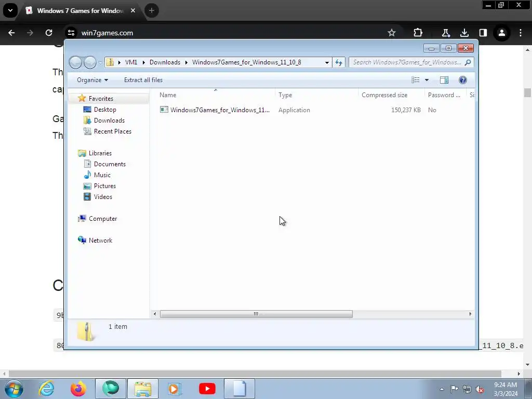Focus the Explorer search field
The image size is (532, 399).
pyautogui.click(x=407, y=62)
